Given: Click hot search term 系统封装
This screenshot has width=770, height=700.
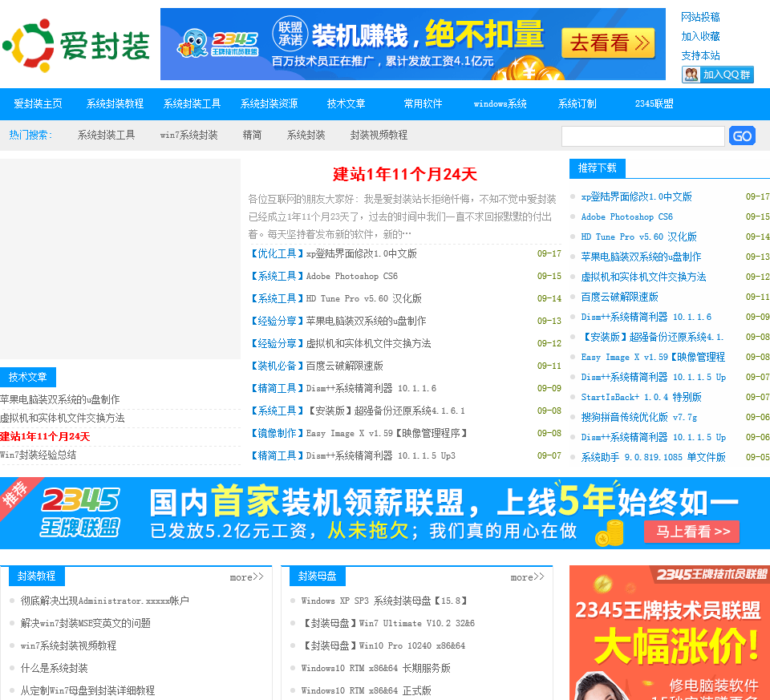Looking at the screenshot, I should pyautogui.click(x=306, y=135).
